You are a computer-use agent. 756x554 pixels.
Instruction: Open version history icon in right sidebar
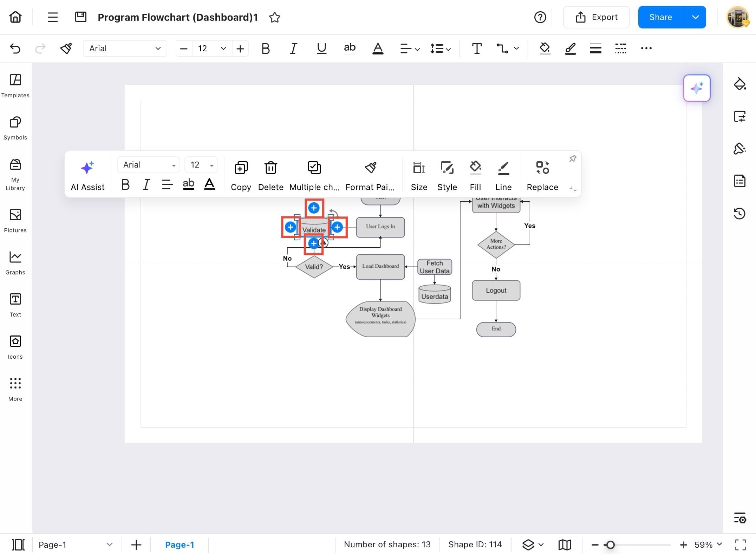tap(739, 213)
